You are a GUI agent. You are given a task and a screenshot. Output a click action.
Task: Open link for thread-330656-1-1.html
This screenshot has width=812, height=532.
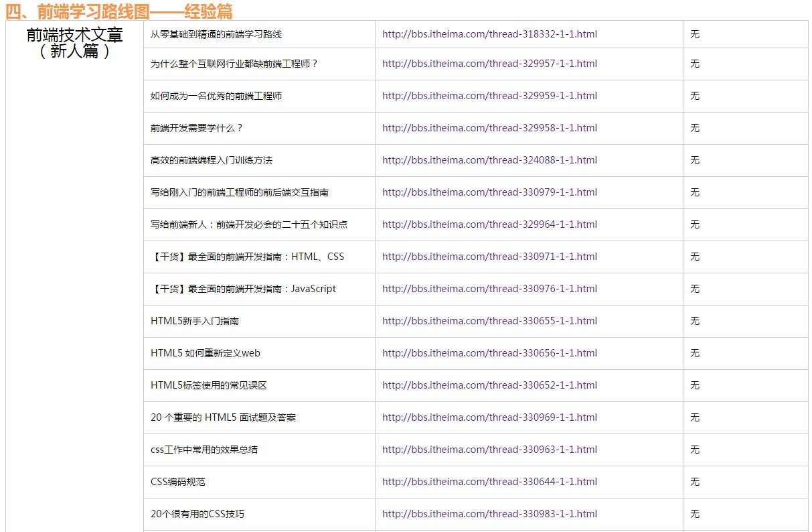(x=489, y=353)
